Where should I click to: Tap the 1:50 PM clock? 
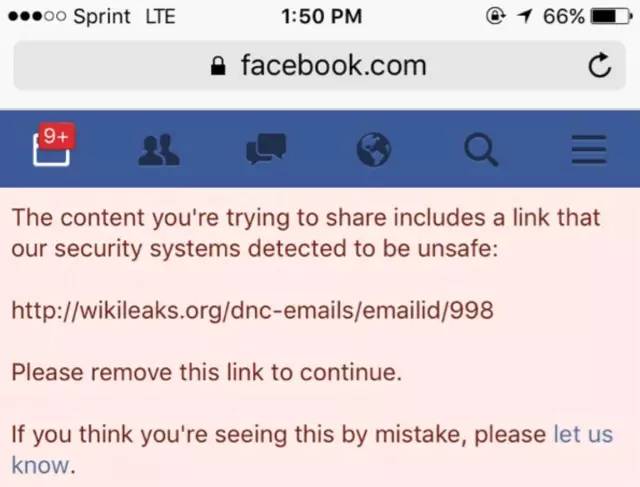pyautogui.click(x=322, y=17)
